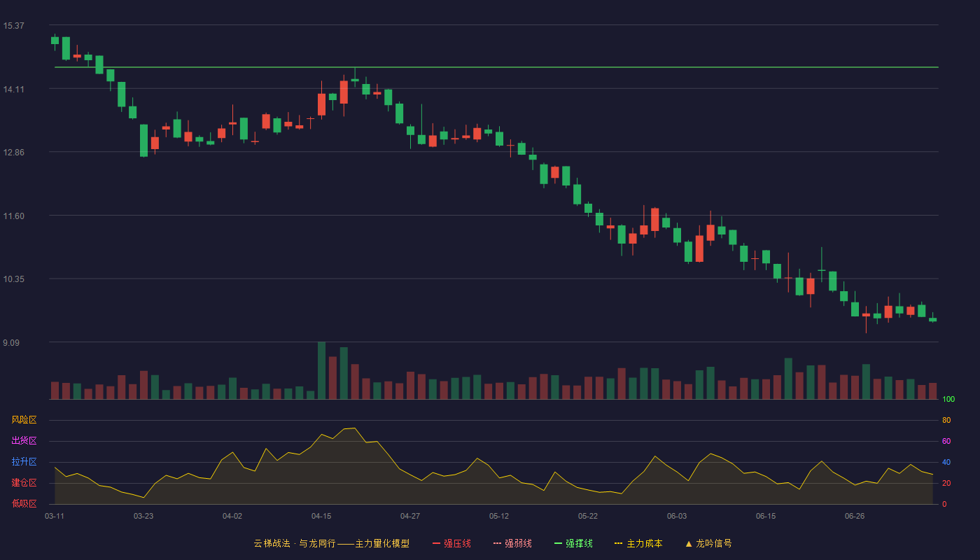Select the 低吸区 zone label
Screen dimensions: 980x560
click(24, 503)
